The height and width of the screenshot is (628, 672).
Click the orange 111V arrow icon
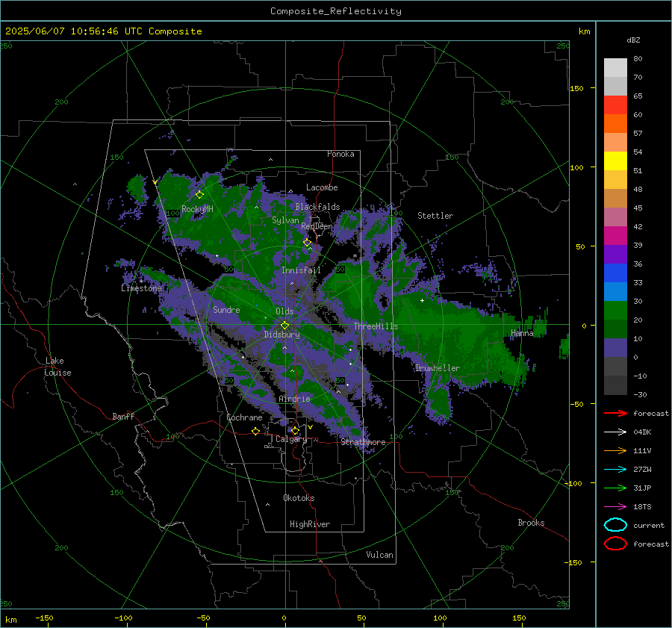(x=615, y=450)
